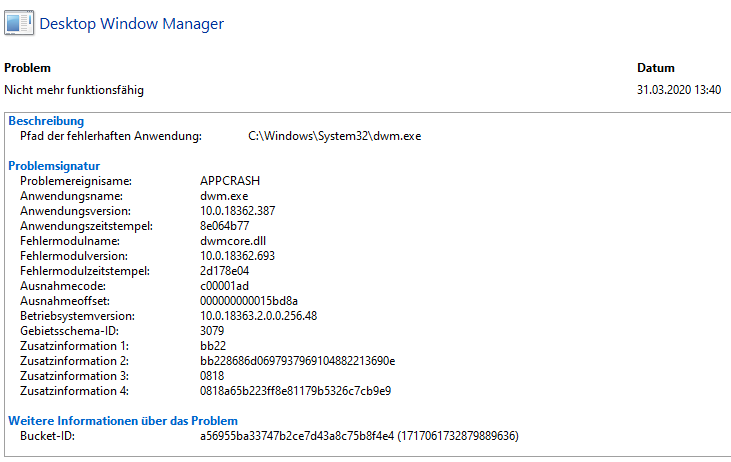Select the value APPCRASH

(x=230, y=181)
